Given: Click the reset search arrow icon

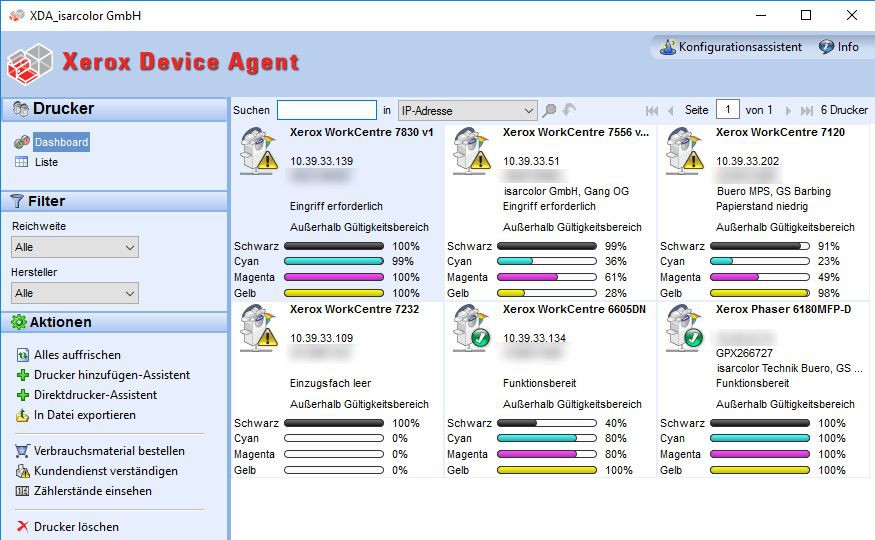Looking at the screenshot, I should [569, 109].
